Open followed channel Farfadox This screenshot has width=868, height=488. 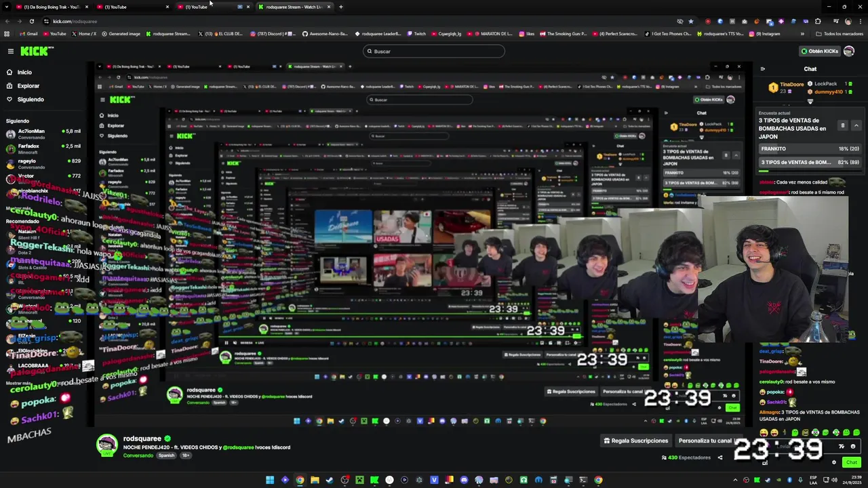(43, 148)
